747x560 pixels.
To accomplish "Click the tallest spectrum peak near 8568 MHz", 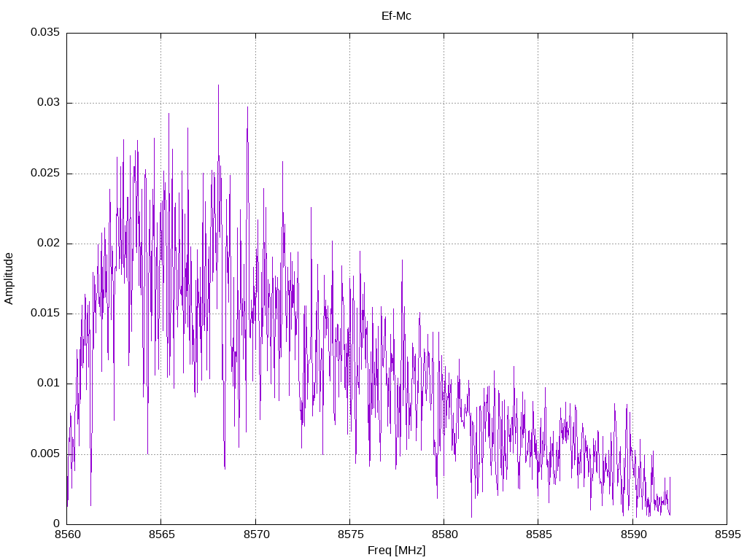I will [218, 86].
